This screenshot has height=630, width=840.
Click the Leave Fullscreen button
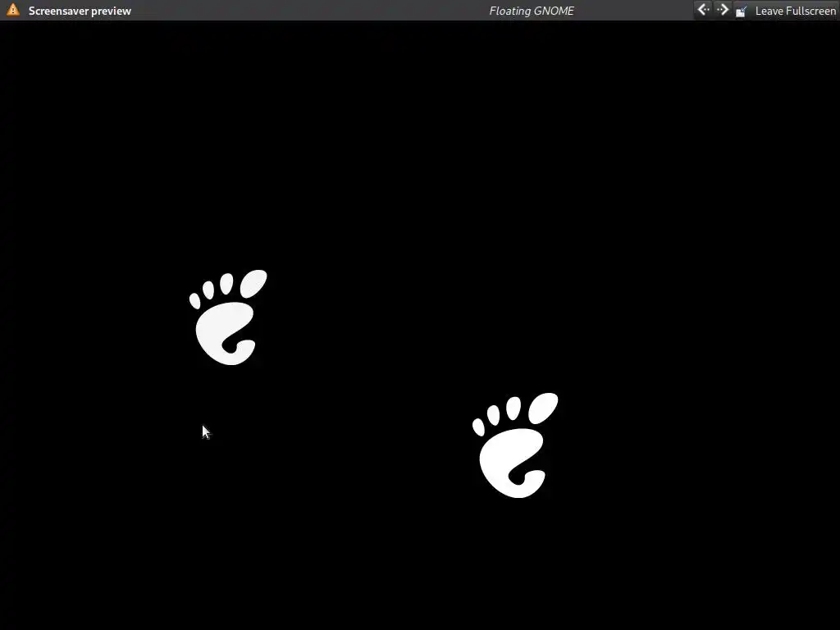point(786,11)
